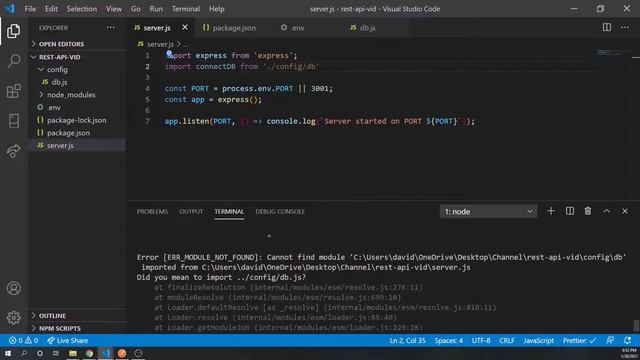Open the Accounts icon in activity bar
This screenshot has width=640, height=360.
(x=13, y=288)
